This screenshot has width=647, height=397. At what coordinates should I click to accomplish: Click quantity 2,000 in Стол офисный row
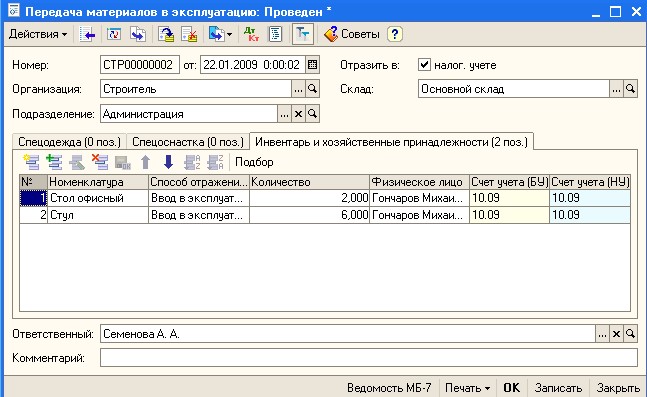309,198
